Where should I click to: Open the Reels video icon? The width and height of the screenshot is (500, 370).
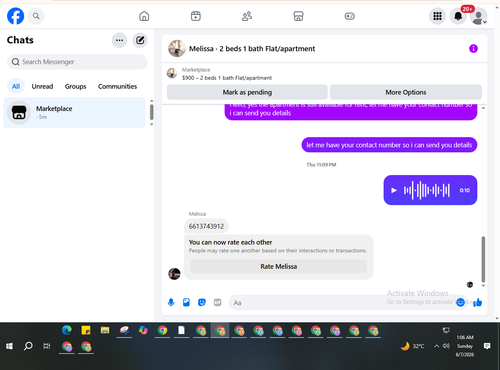(196, 16)
